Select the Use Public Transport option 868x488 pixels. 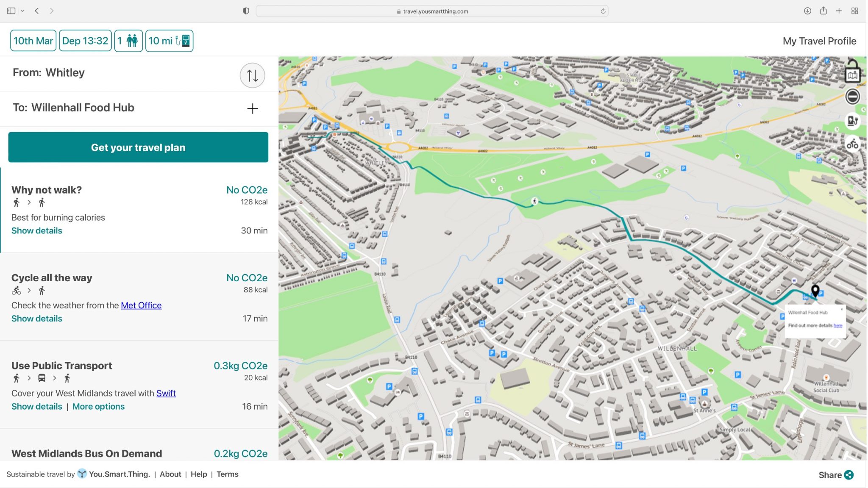[x=61, y=365]
